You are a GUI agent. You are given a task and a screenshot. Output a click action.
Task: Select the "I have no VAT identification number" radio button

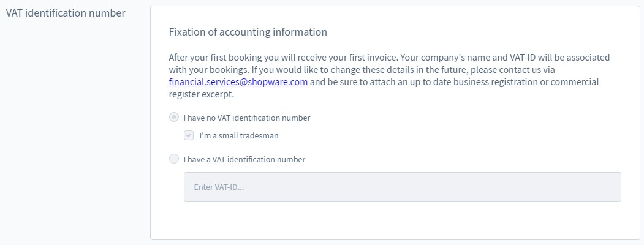174,118
